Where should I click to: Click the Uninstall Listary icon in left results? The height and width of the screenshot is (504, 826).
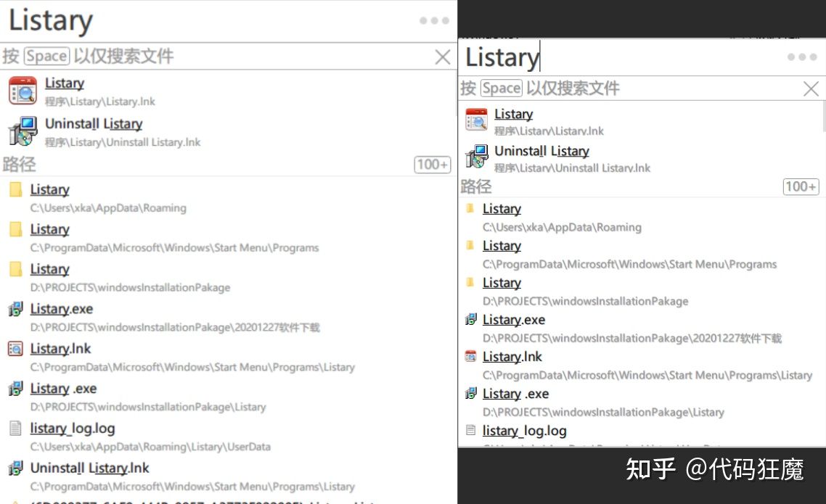click(23, 131)
